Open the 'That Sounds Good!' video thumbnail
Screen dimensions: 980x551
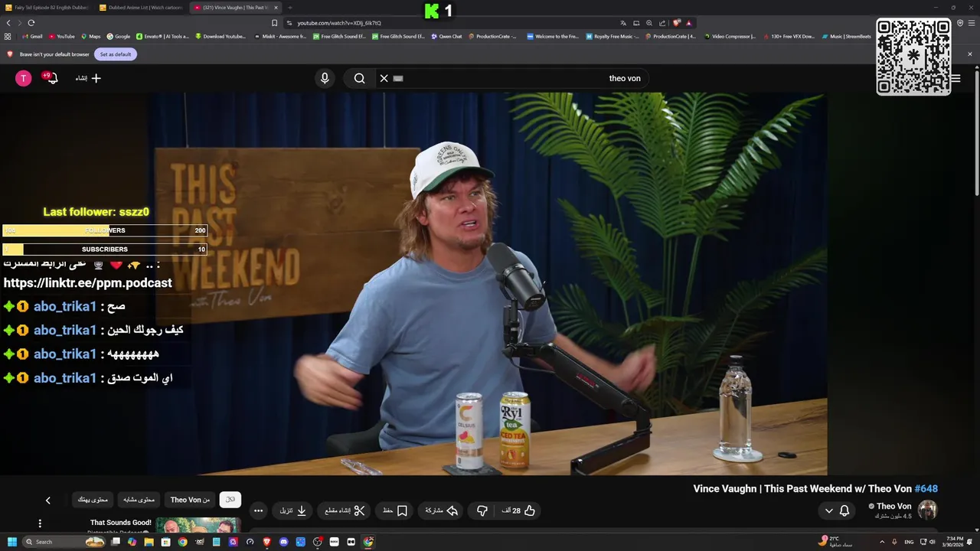[x=198, y=525]
